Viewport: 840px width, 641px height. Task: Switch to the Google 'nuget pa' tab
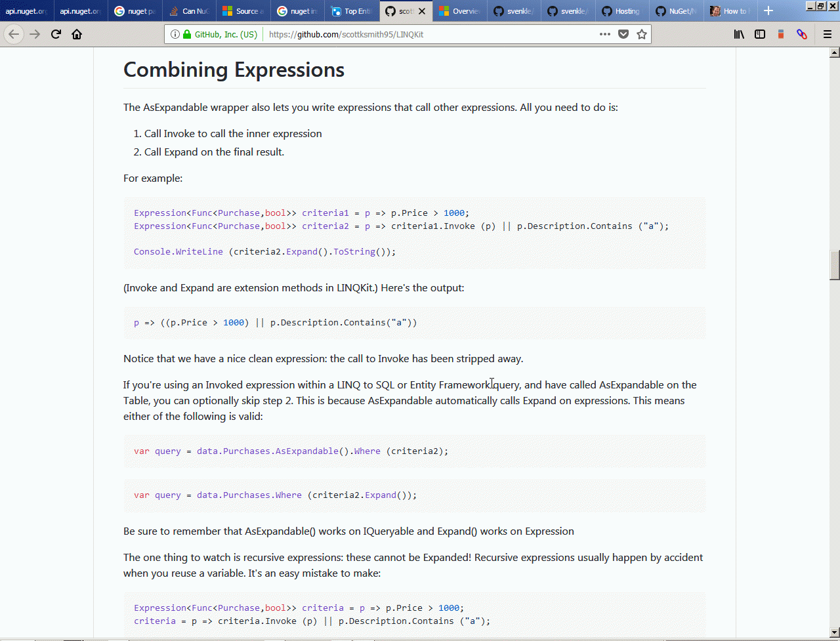click(x=136, y=11)
